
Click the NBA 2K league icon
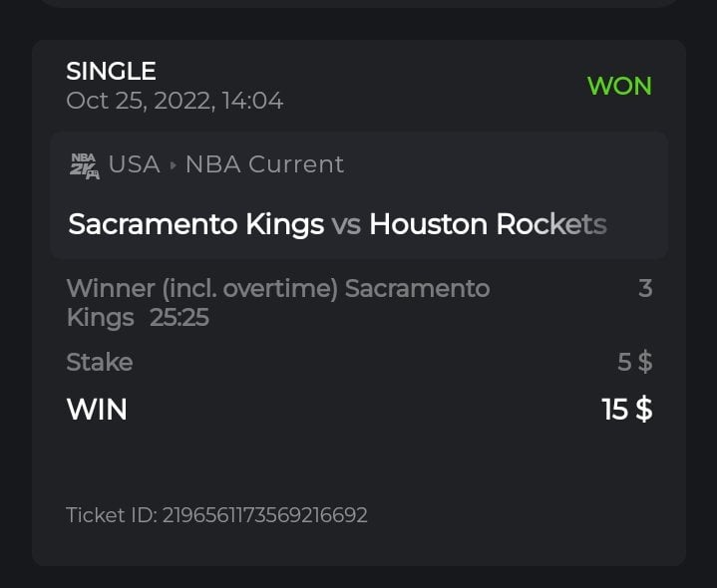[x=84, y=165]
